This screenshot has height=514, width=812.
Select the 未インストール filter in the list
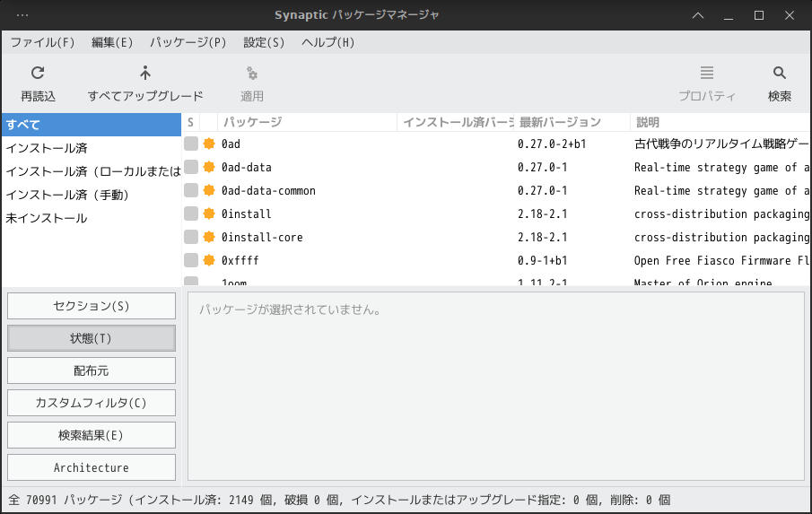tap(47, 218)
